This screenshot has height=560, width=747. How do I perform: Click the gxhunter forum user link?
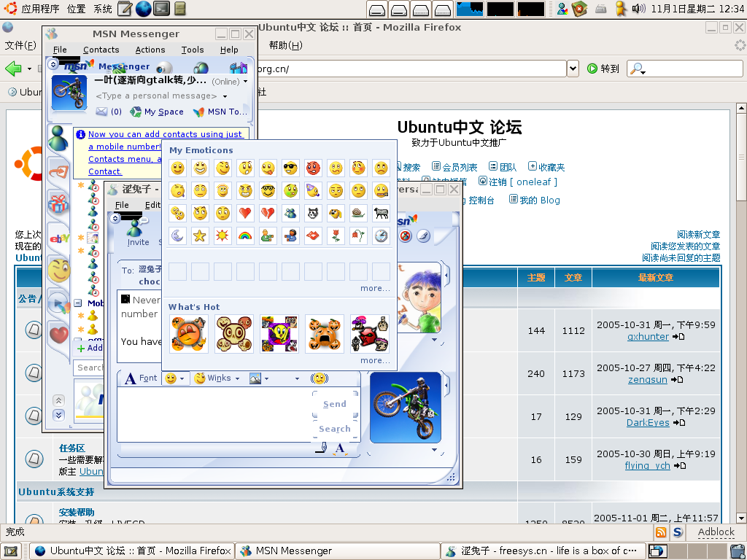click(x=648, y=337)
